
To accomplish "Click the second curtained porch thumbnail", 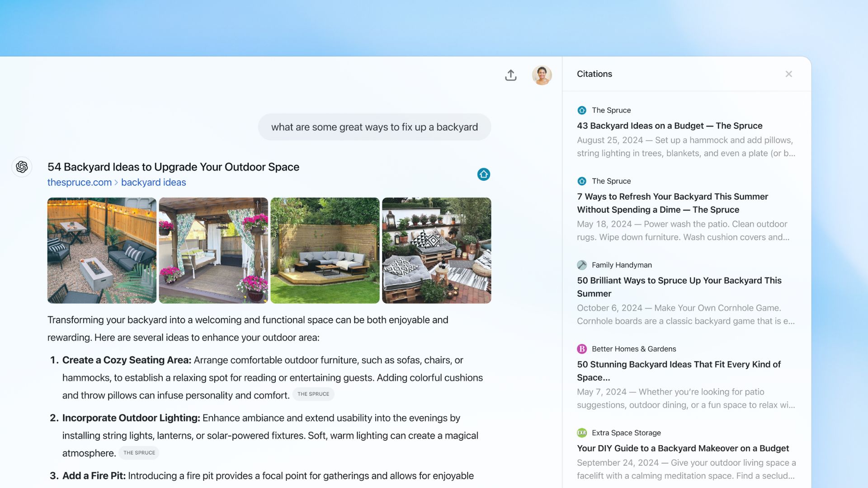I will point(213,250).
